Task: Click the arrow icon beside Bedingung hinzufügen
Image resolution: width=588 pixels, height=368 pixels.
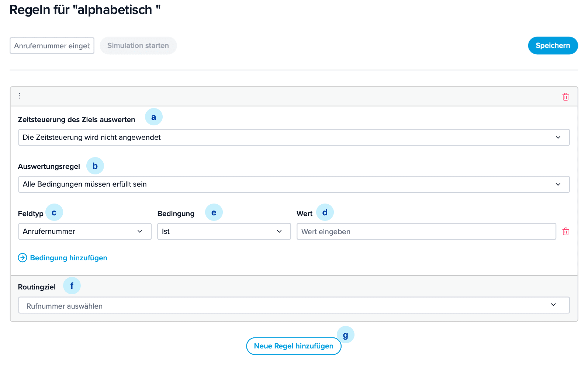Action: [23, 258]
